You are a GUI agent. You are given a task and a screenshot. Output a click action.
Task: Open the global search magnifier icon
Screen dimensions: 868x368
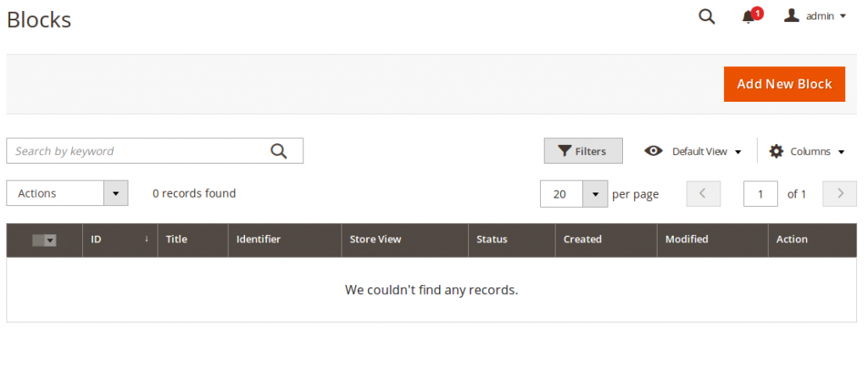(x=706, y=16)
